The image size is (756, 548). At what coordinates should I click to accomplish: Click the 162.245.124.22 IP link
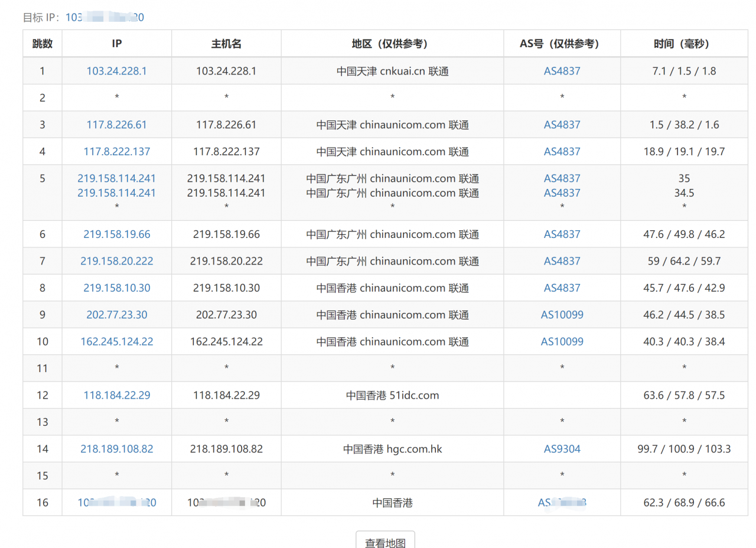pos(116,341)
